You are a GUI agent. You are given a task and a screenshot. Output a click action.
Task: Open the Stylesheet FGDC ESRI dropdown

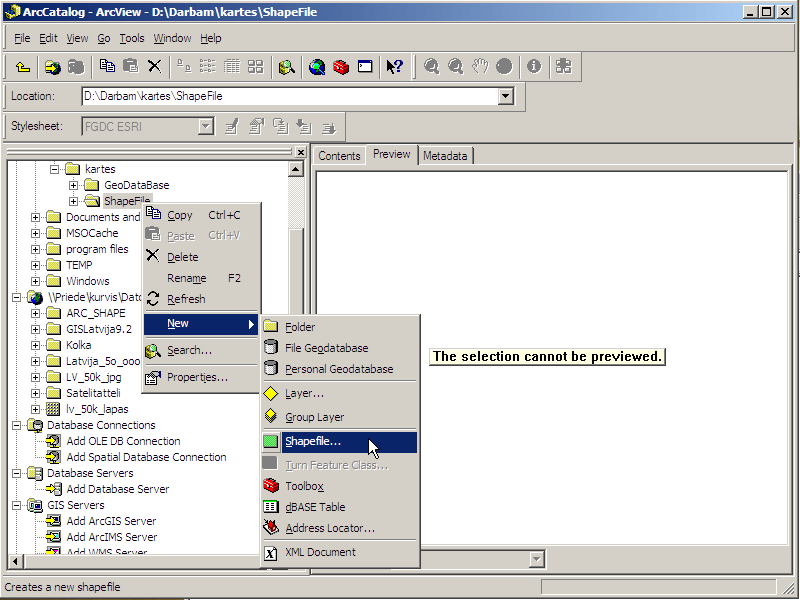coord(206,126)
